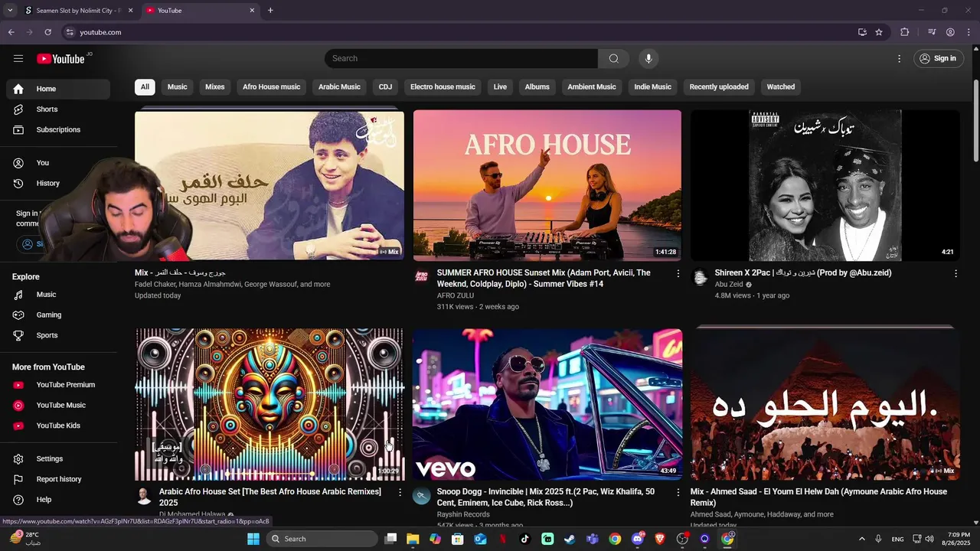Click the Abu Zeid channel avatar
980x551 pixels.
tap(700, 276)
